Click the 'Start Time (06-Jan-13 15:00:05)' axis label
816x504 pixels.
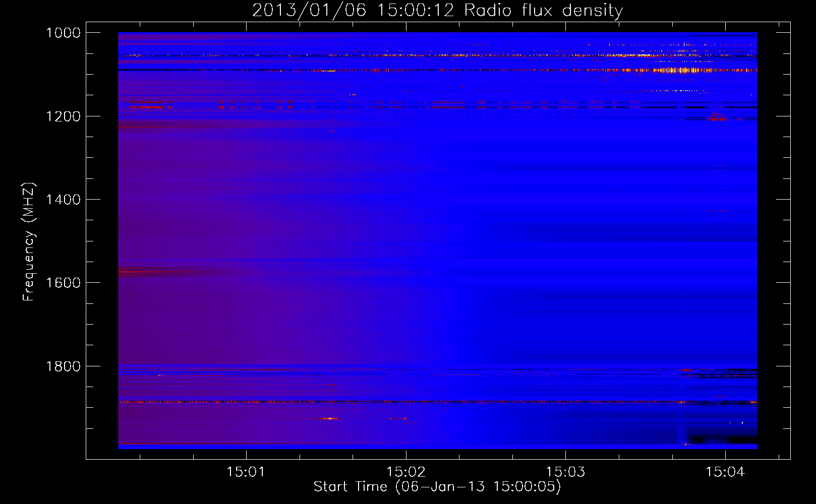[437, 487]
